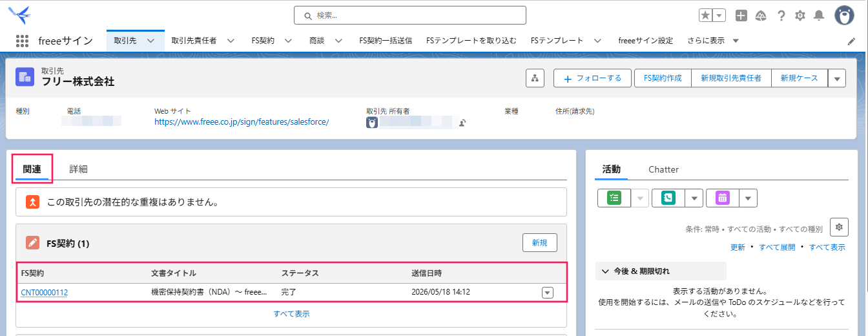Open the FS契約 (1) related list title

click(68, 244)
